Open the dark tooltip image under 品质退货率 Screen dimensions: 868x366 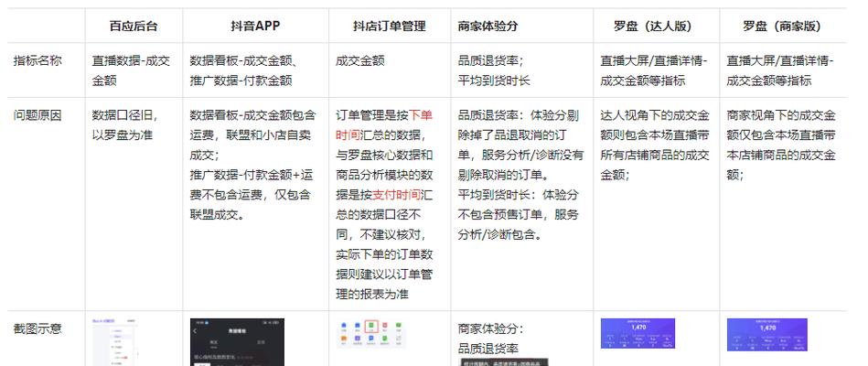504,362
